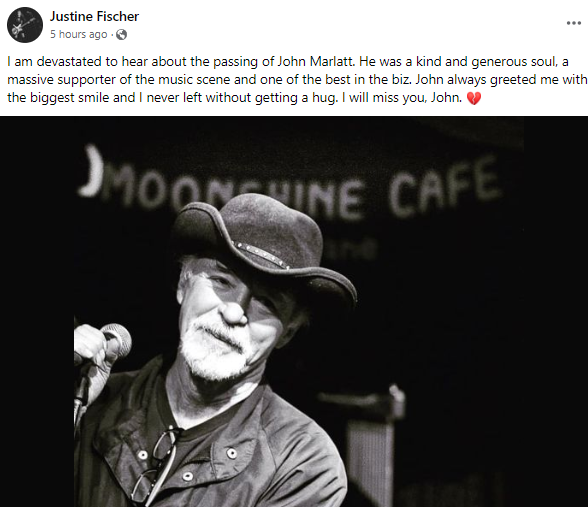Open the three-dot post options menu
The width and height of the screenshot is (588, 507).
pyautogui.click(x=573, y=23)
